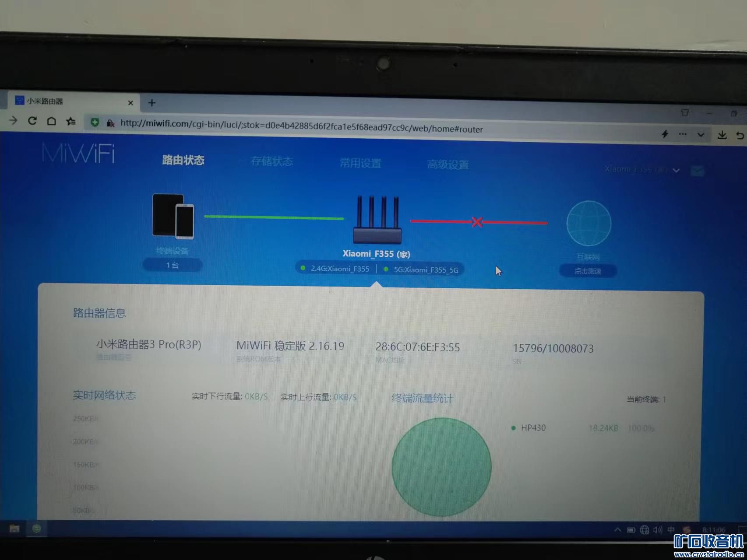747x560 pixels.
Task: Click the 实时上行流量 upload rate value
Action: click(345, 398)
